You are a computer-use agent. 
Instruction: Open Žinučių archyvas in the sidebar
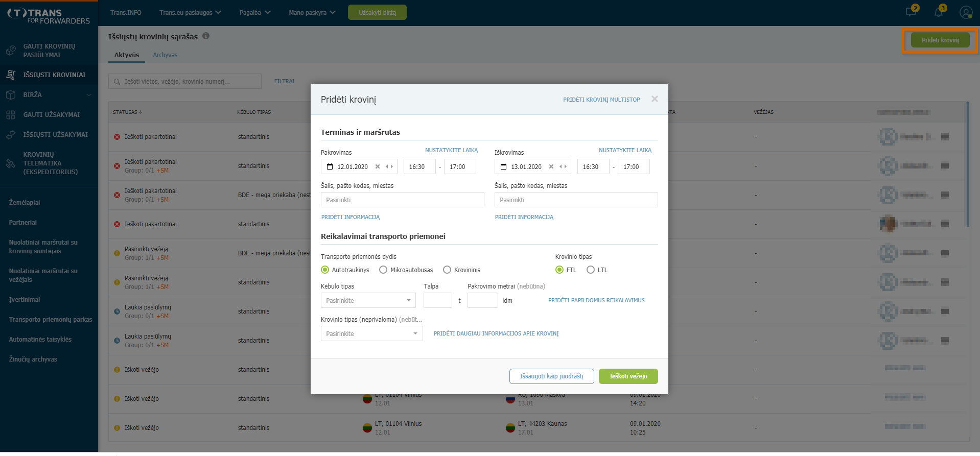tap(33, 359)
